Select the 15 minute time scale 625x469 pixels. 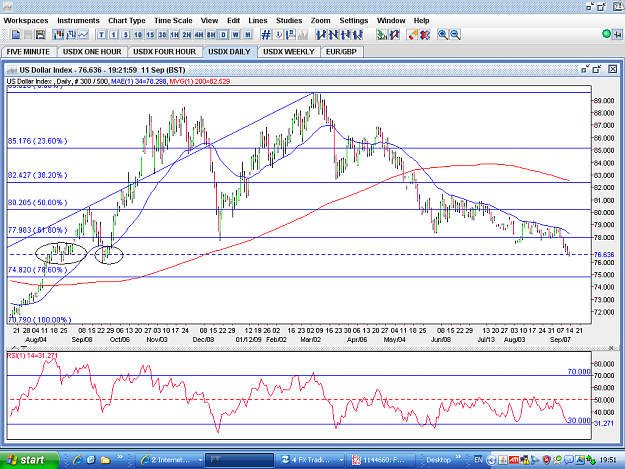coord(150,35)
